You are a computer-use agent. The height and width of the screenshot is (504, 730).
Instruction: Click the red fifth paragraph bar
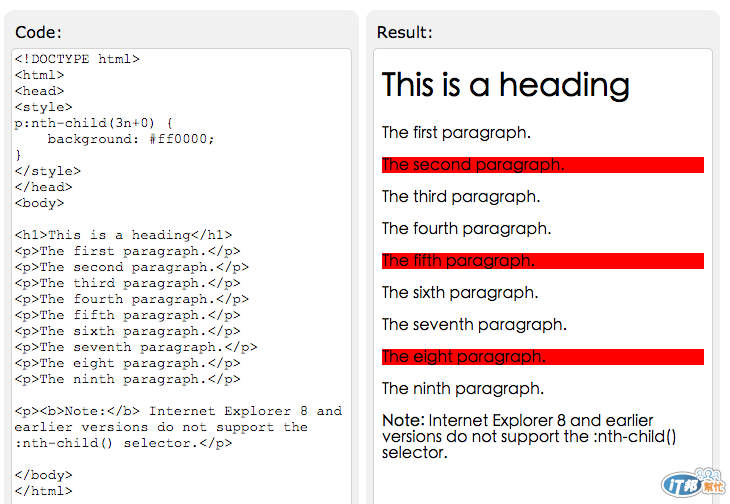tap(542, 261)
